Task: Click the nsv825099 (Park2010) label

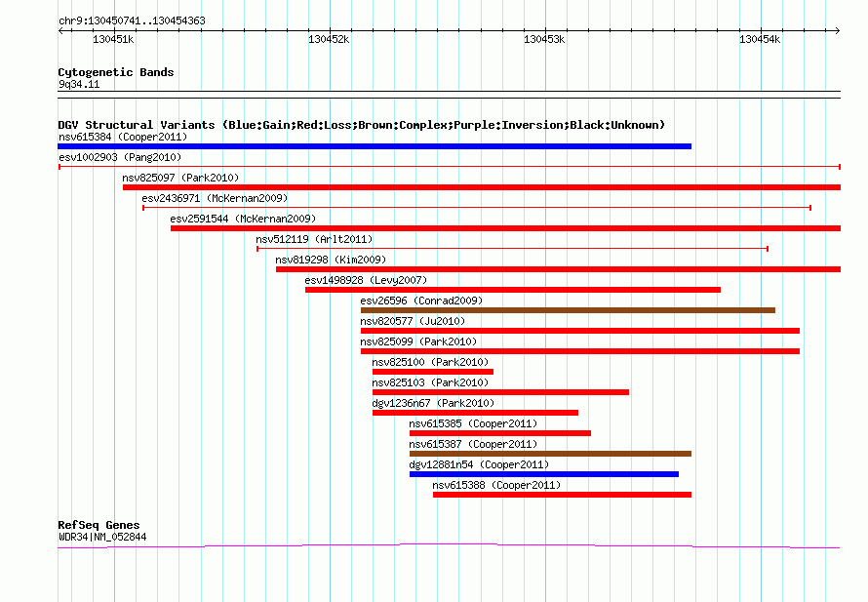Action: pos(418,341)
